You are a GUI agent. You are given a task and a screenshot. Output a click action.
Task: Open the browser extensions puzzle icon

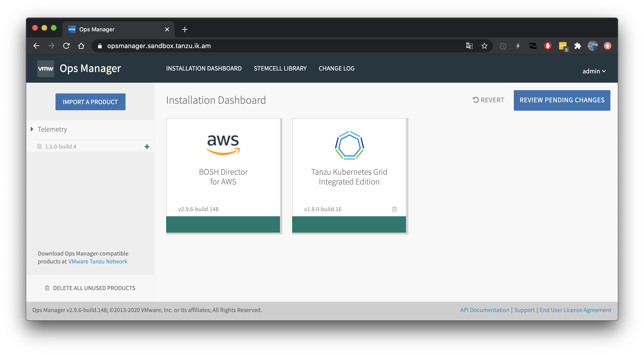coord(577,46)
